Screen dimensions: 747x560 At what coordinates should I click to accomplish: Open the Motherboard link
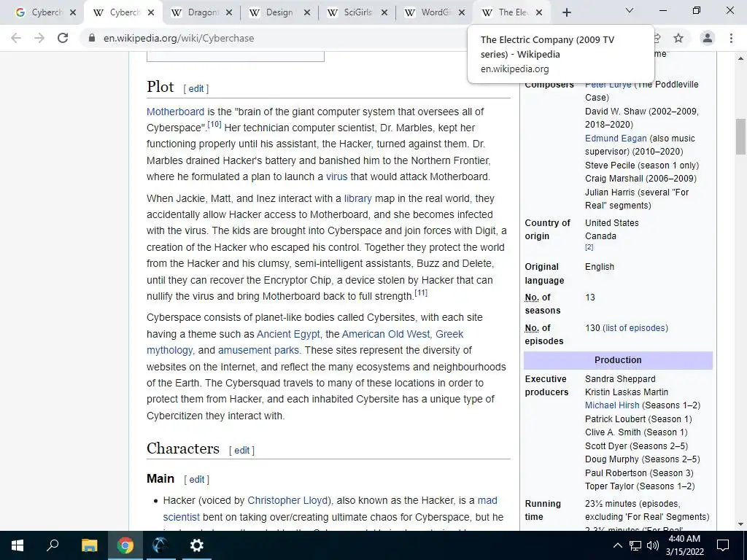[175, 112]
